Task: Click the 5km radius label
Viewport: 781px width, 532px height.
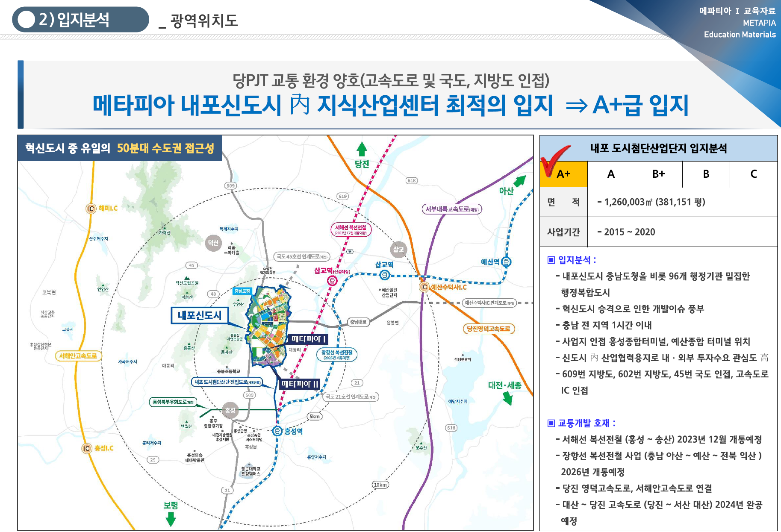Action: point(315,417)
